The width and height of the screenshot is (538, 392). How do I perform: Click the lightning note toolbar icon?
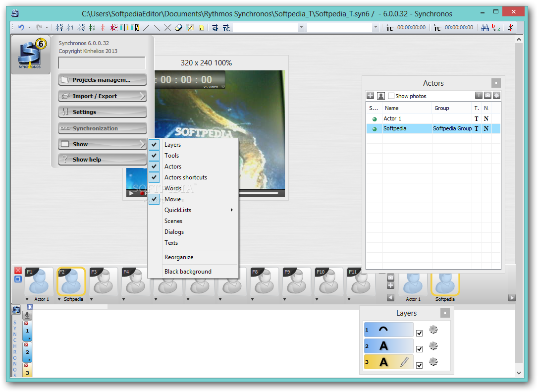[x=190, y=28]
